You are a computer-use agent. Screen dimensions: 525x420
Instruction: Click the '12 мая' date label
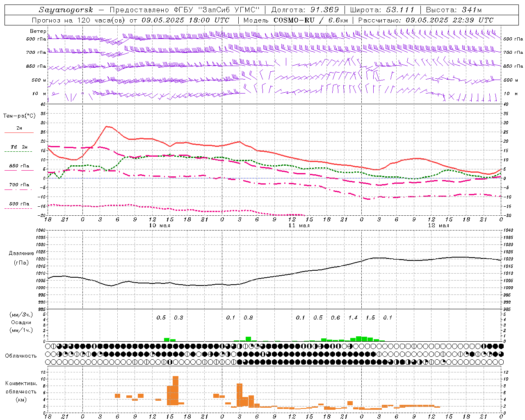point(438,226)
